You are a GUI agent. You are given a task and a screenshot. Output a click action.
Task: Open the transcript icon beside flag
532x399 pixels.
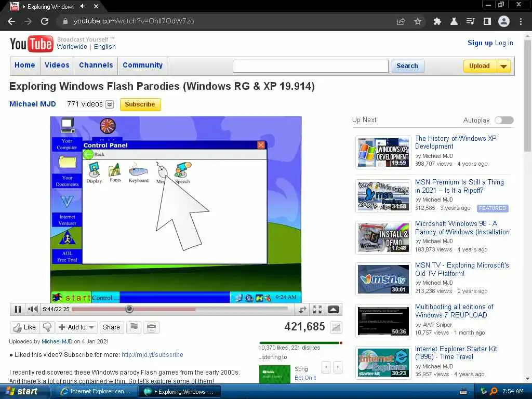(151, 327)
